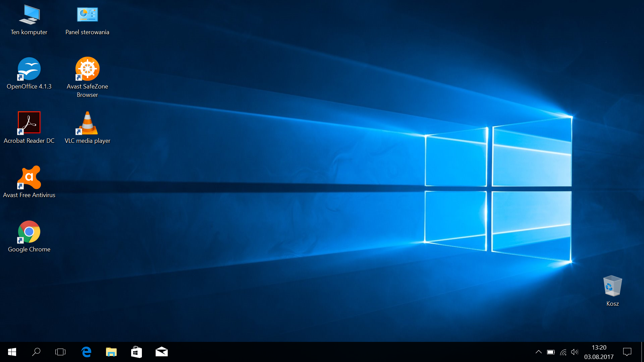Click the Show desktop sliver button
The height and width of the screenshot is (362, 644).
642,352
